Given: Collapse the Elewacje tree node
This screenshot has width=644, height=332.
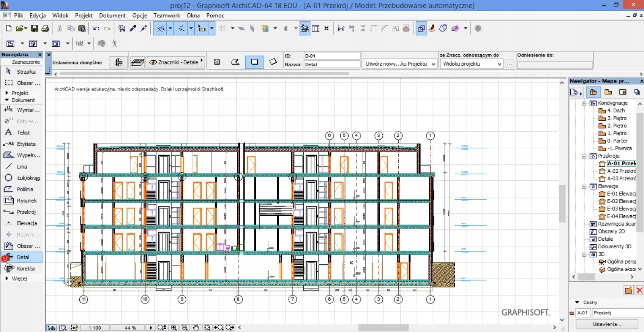Looking at the screenshot, I should pos(584,186).
